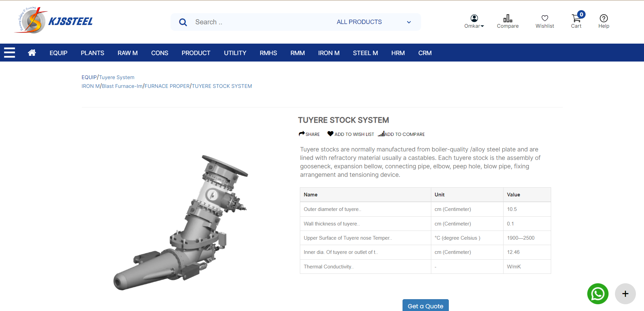Click the tuyere stock product image

pyautogui.click(x=181, y=222)
